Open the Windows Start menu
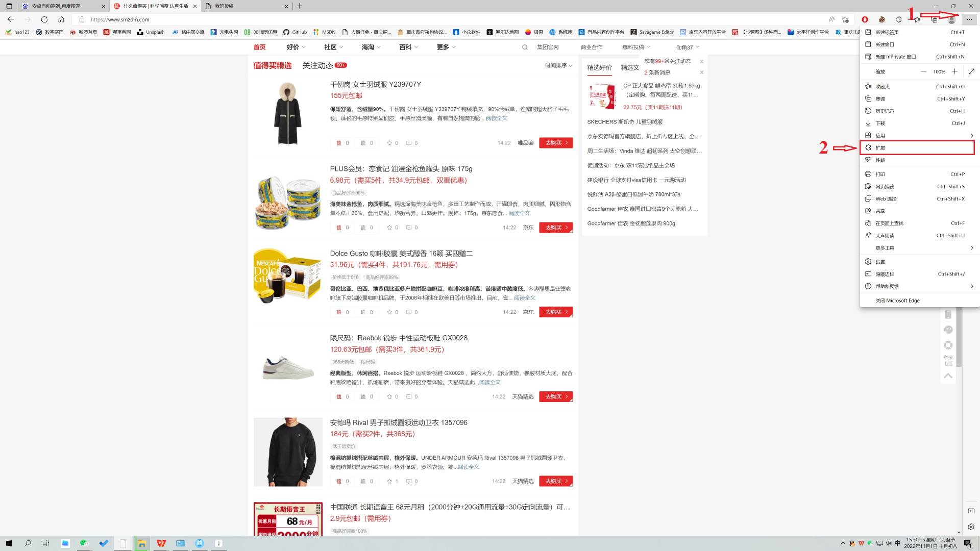 pyautogui.click(x=9, y=543)
